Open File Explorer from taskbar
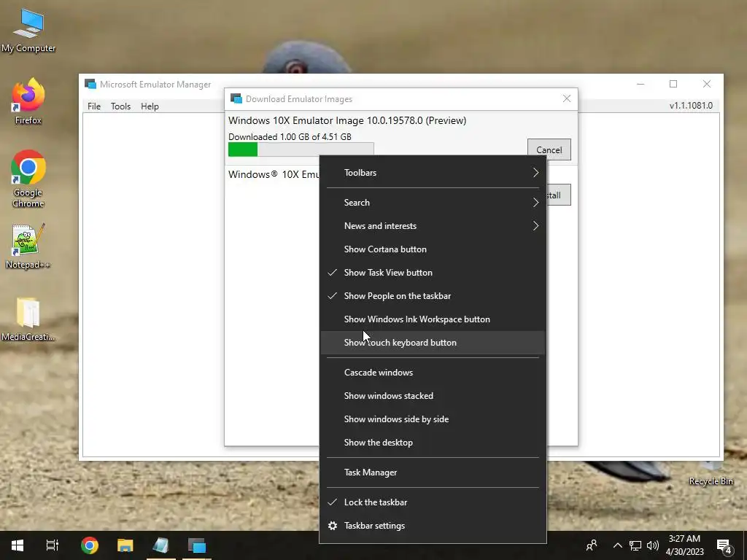 [125, 545]
